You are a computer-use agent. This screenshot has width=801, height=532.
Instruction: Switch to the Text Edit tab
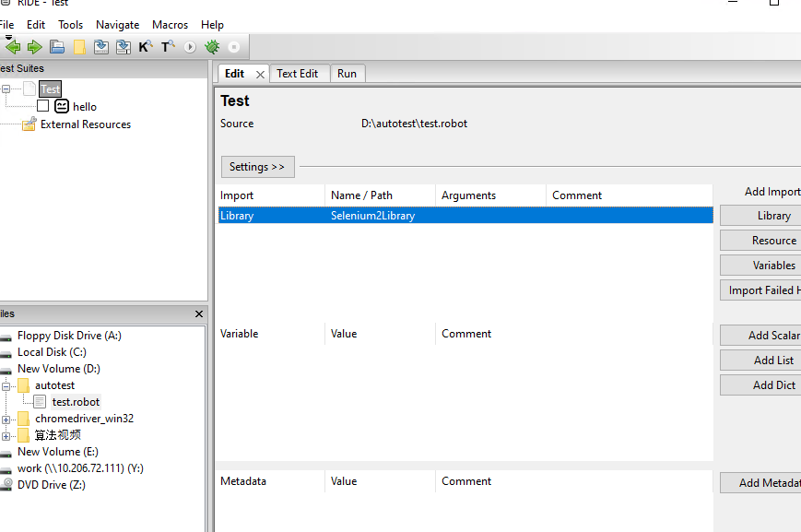coord(298,74)
